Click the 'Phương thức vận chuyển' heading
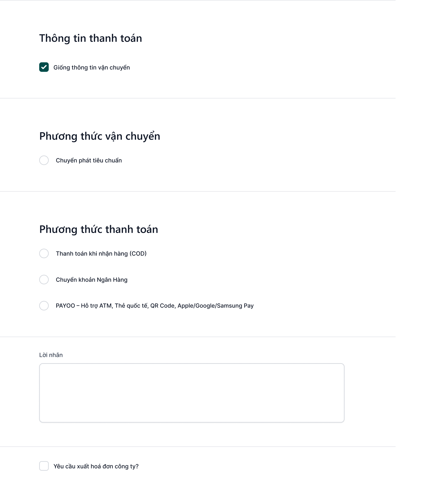 100,136
